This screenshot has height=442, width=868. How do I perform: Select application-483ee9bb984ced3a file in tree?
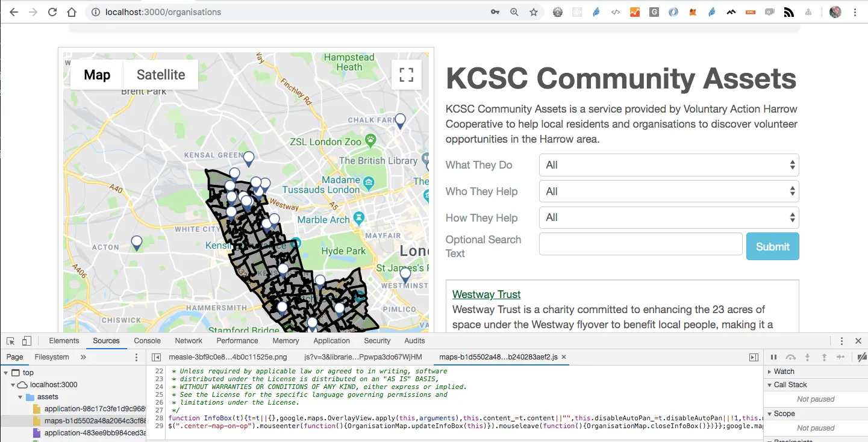(x=95, y=433)
